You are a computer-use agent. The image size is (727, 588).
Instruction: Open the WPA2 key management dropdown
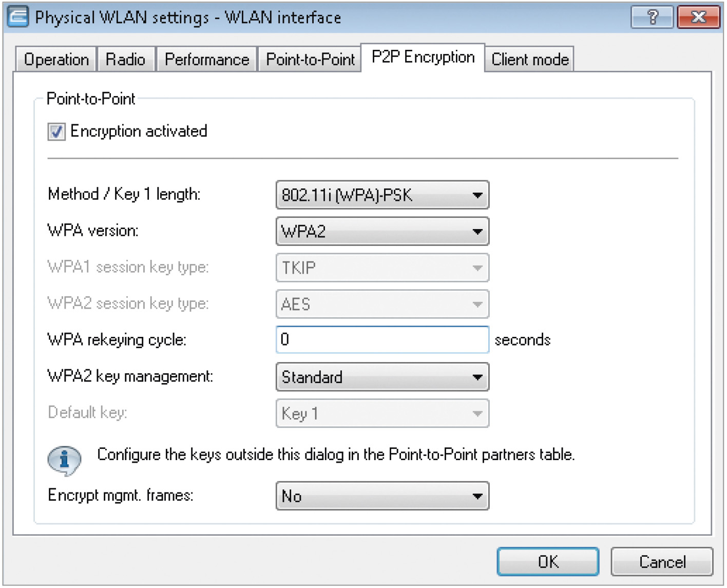[x=382, y=377]
